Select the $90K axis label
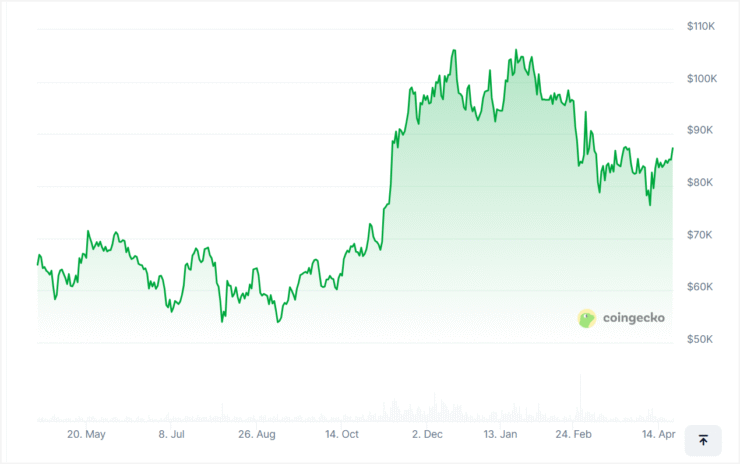This screenshot has height=464, width=740. (x=700, y=130)
